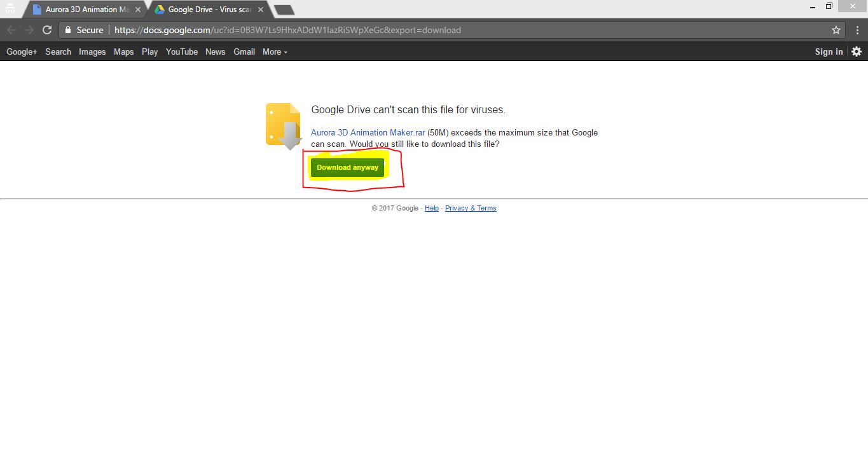The image size is (868, 449).
Task: Open Aurora 3D Animation Maker.rar link
Action: [368, 132]
